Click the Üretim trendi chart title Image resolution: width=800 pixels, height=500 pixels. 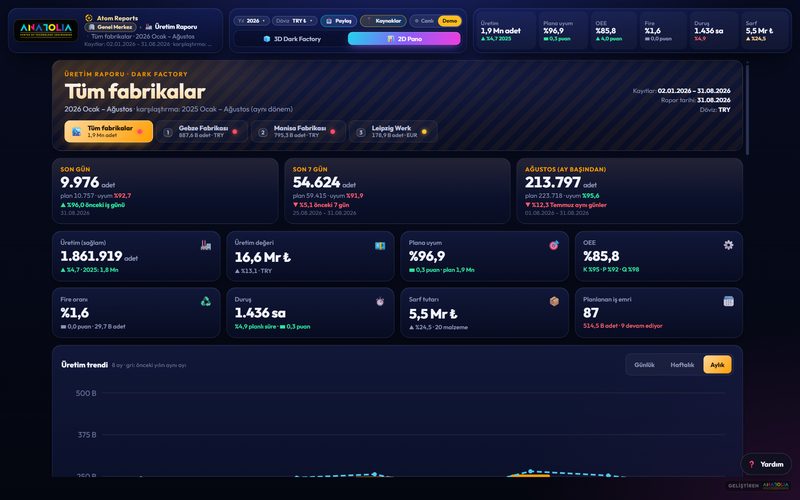tap(84, 365)
